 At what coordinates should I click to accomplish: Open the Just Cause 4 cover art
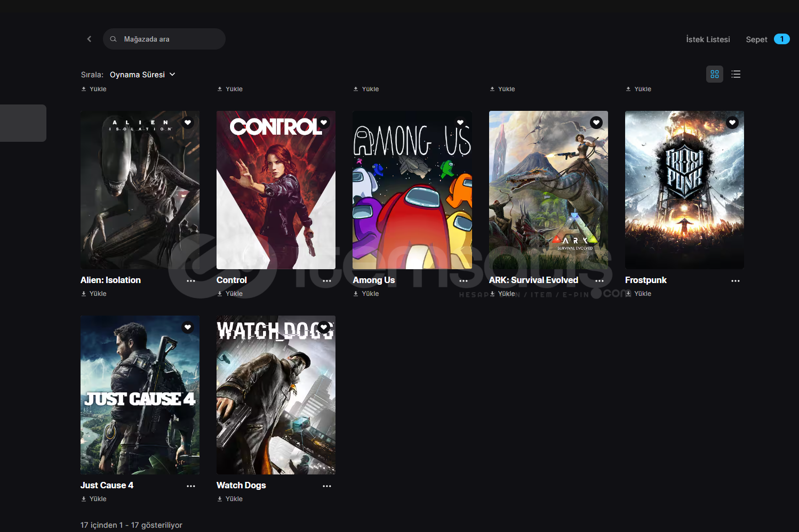[x=140, y=395]
